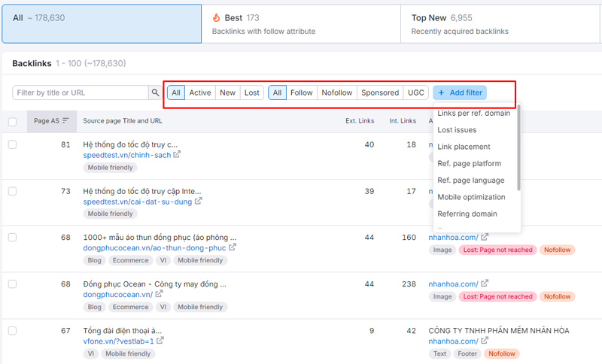Open external icon next to nhanhoa.com/ for Page AS 67 row
Image resolution: width=602 pixels, height=364 pixels.
(485, 340)
